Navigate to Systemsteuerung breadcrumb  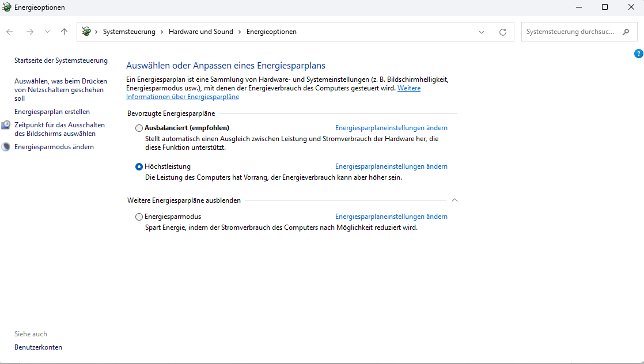pyautogui.click(x=129, y=32)
